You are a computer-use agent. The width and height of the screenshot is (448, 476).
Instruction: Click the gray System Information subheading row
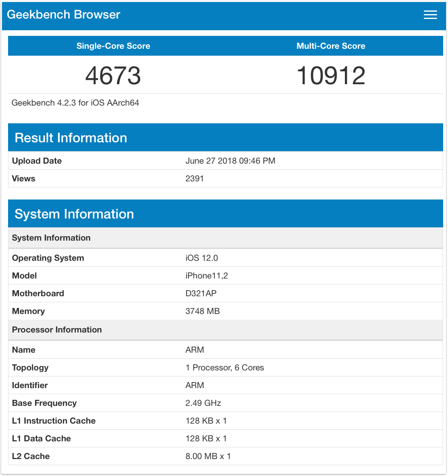[226, 238]
